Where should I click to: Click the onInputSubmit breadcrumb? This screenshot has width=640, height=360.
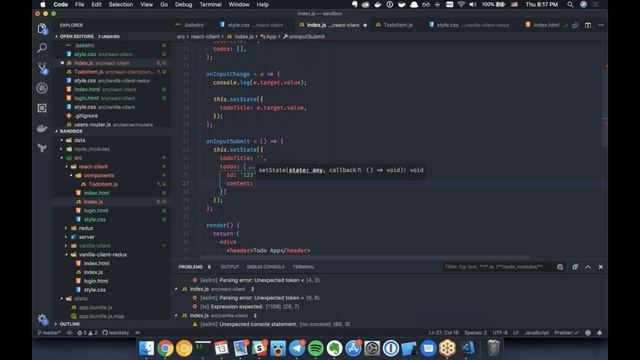point(304,36)
